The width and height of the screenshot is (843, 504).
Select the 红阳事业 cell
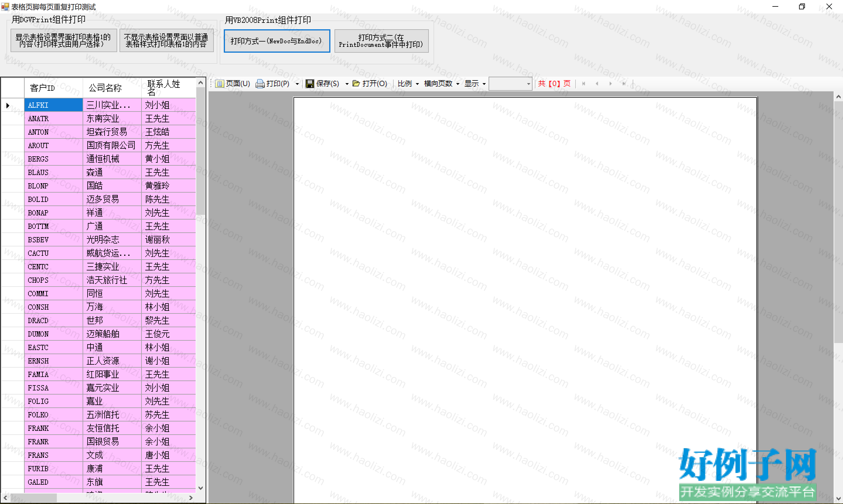(x=112, y=375)
